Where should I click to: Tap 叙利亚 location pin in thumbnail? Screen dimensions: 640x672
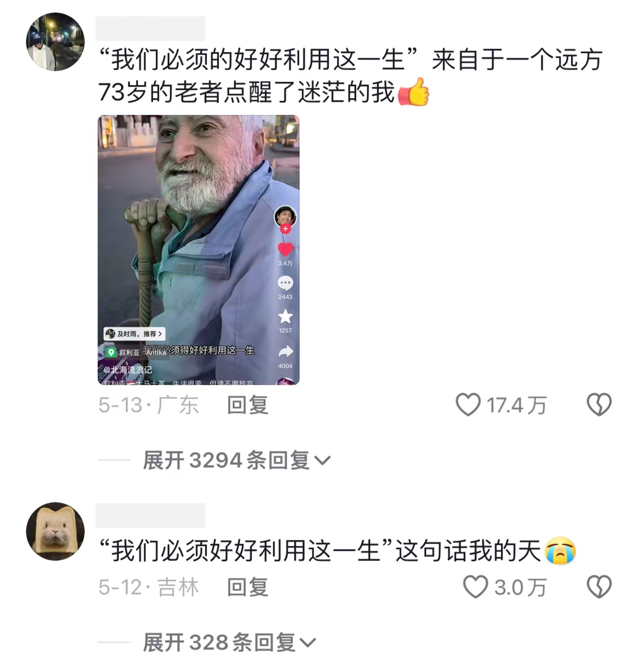[122, 352]
